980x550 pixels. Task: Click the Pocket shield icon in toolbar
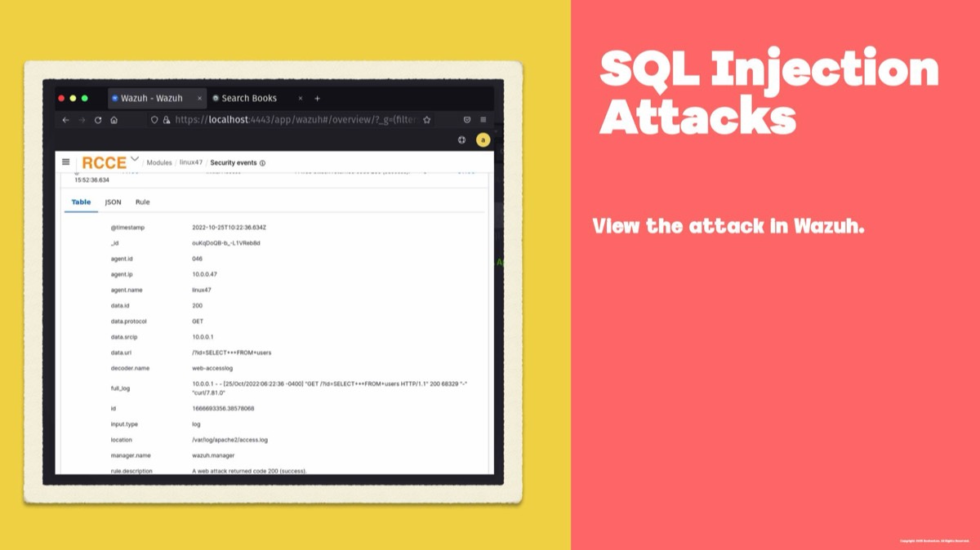(x=466, y=120)
